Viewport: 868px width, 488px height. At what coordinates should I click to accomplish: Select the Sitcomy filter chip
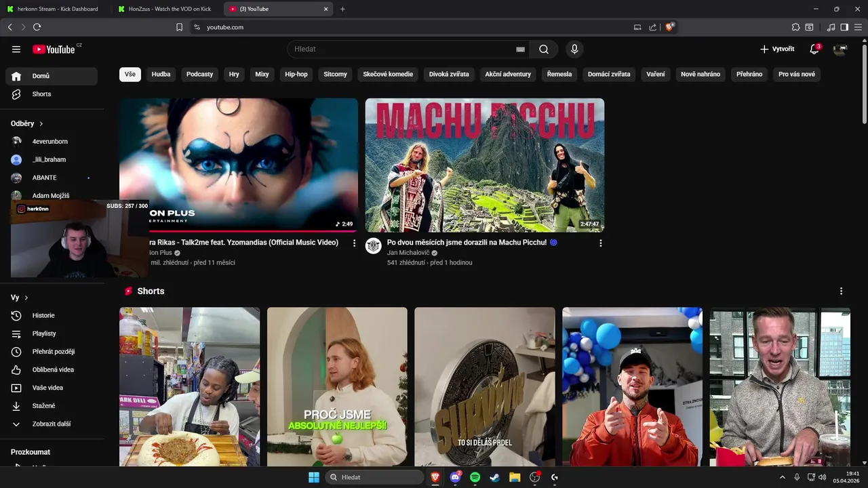point(335,74)
